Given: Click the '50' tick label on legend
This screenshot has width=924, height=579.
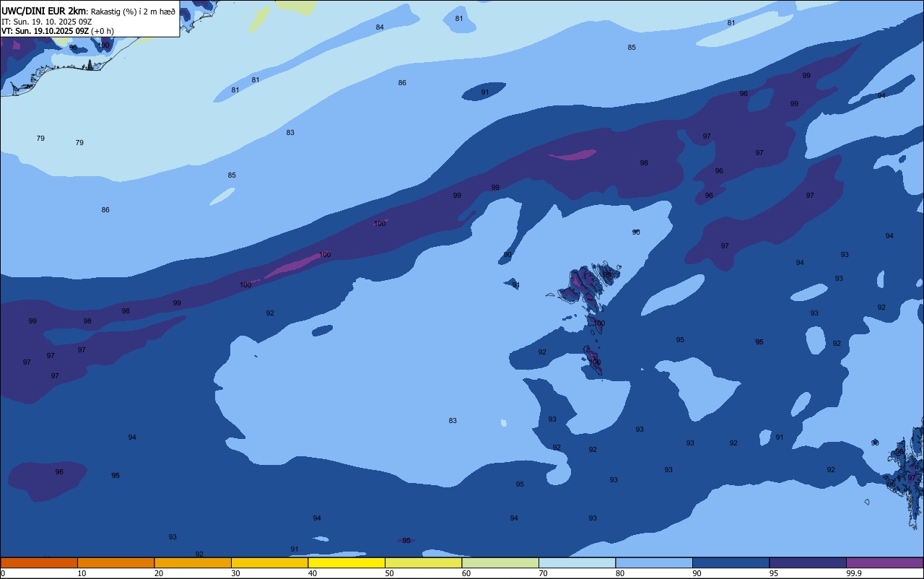Looking at the screenshot, I should pyautogui.click(x=389, y=573).
